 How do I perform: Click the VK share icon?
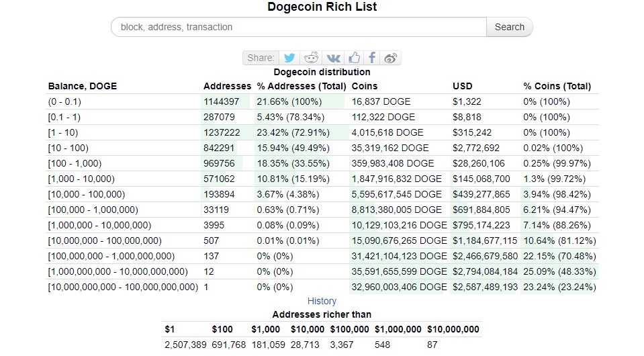pyautogui.click(x=333, y=58)
